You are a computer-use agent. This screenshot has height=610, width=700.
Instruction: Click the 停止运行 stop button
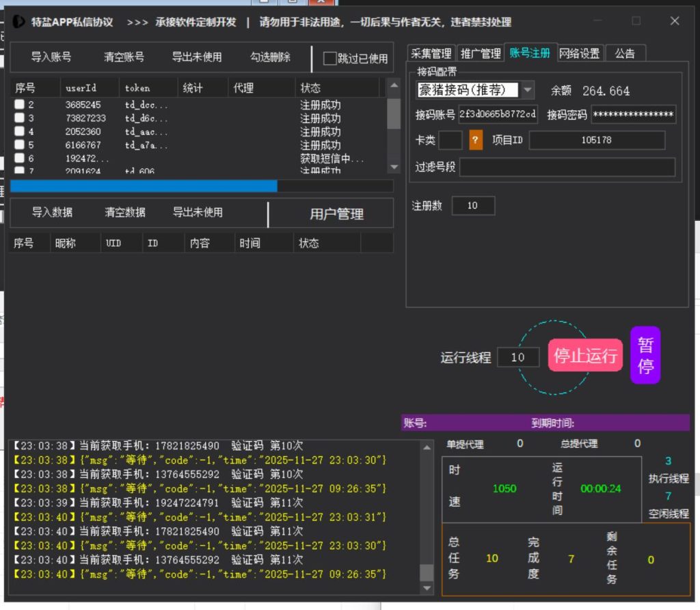(x=585, y=356)
